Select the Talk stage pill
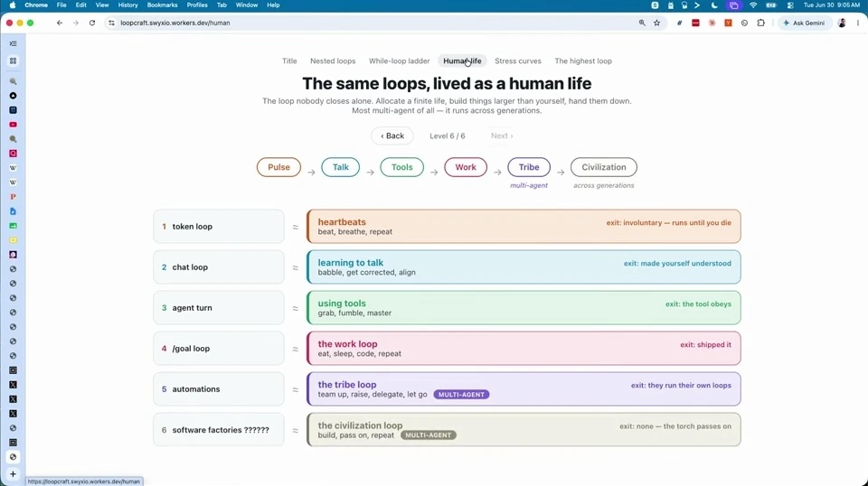The image size is (868, 486). (341, 167)
